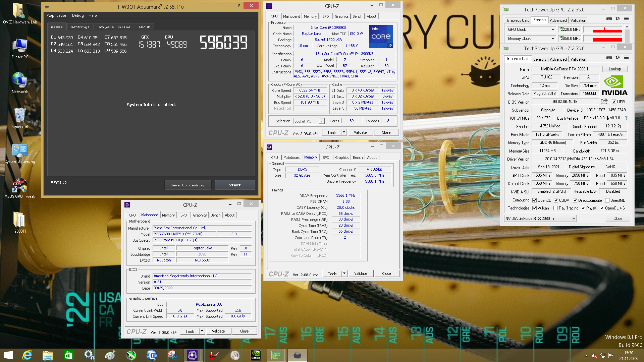Image resolution: width=644 pixels, height=362 pixels.
Task: Open SPD tab in CPU-Z Mainboard window
Action: pos(184,215)
